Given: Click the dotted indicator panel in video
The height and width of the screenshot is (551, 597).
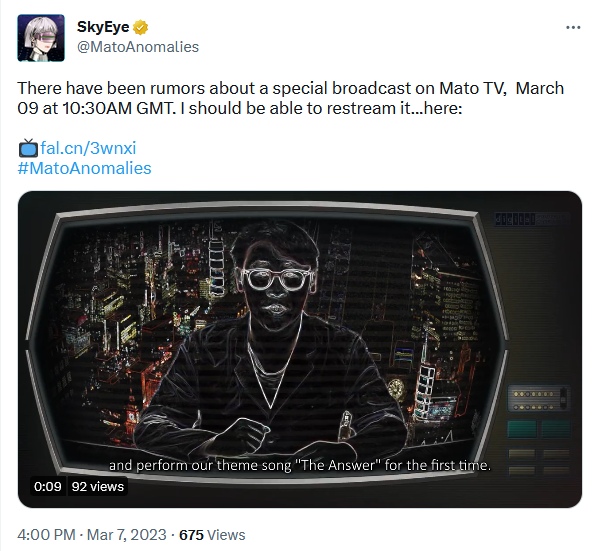Looking at the screenshot, I should coord(539,398).
